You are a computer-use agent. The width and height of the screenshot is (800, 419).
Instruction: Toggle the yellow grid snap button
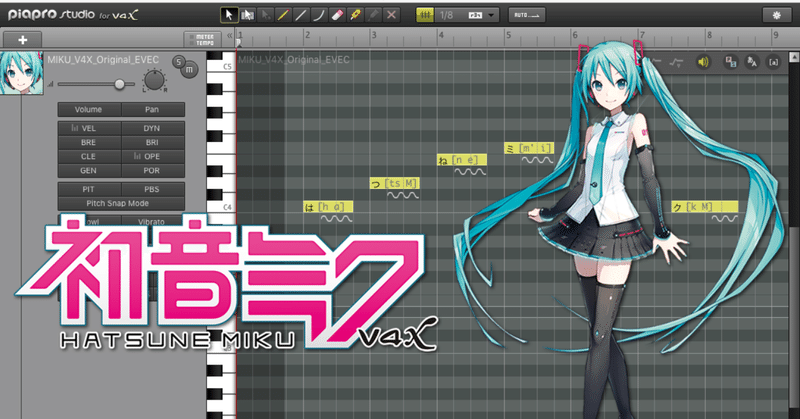coord(425,15)
